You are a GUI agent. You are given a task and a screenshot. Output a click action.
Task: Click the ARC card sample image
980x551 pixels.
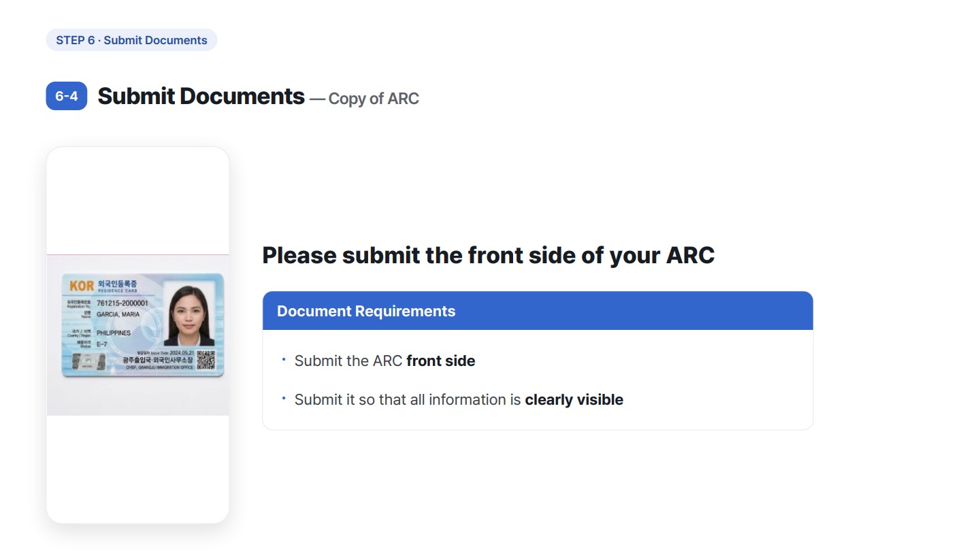[143, 325]
